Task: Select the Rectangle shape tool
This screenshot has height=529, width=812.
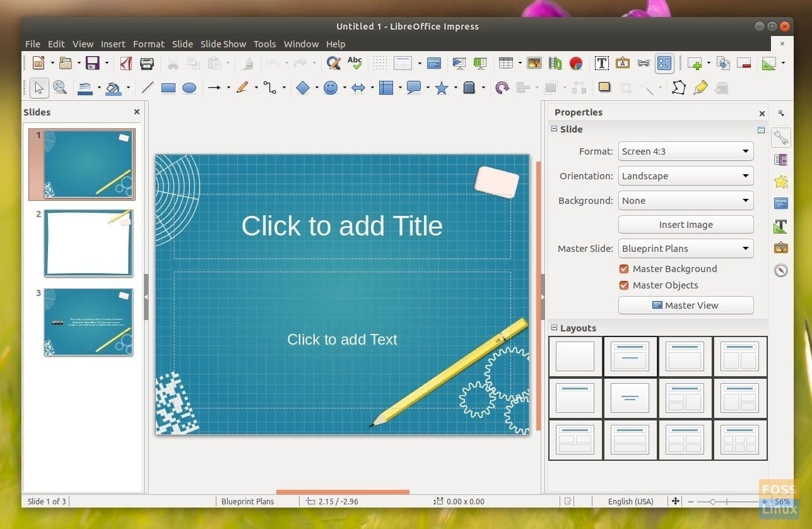Action: [x=168, y=88]
